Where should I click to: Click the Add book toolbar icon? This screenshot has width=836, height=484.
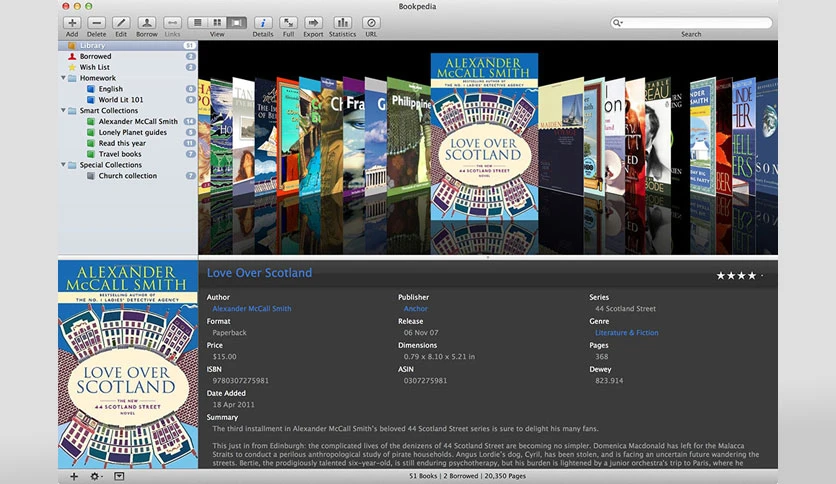click(72, 23)
